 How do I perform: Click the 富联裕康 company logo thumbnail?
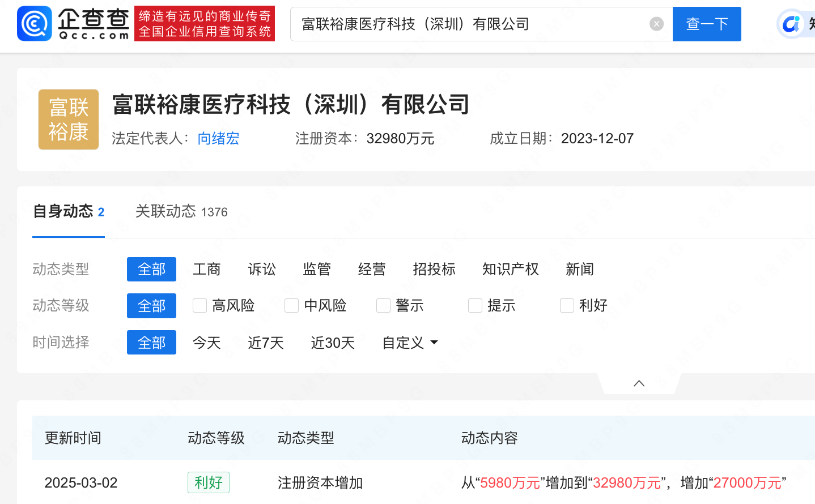69,119
